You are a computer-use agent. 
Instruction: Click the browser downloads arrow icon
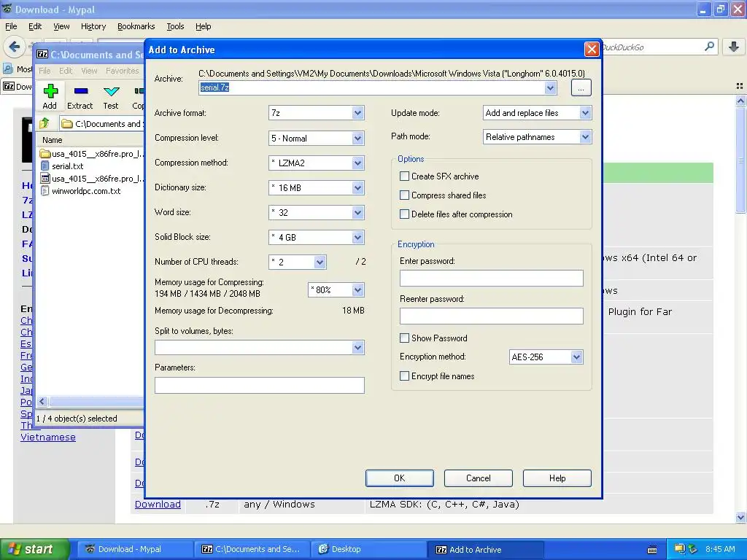click(733, 47)
